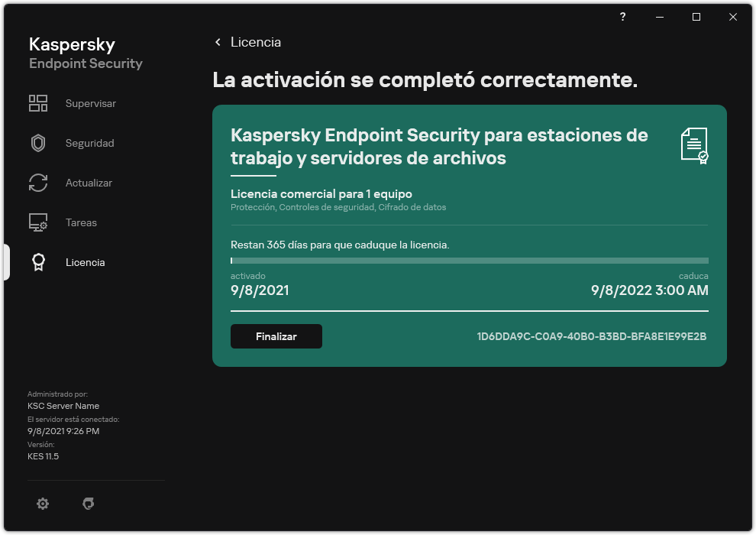Open the Supervisar monitoring panel icon
Screen dimensions: 756x535
click(x=38, y=103)
